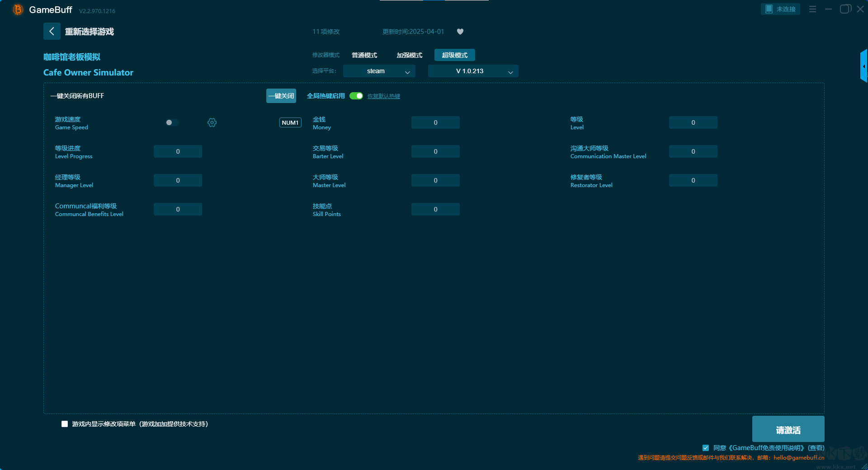Click the heart favorite icon
868x470 pixels.
click(460, 32)
